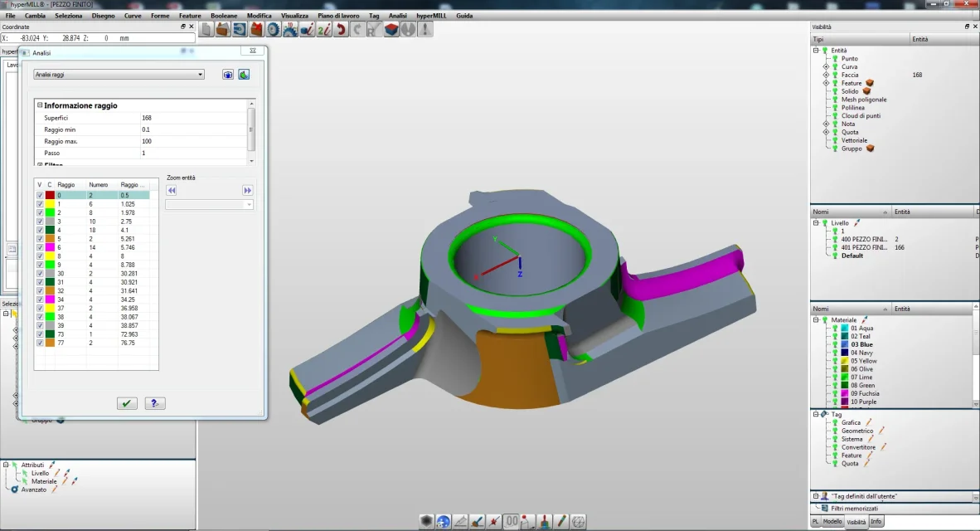The height and width of the screenshot is (531, 980).
Task: Click the previous entity double-arrow button
Action: pos(172,190)
